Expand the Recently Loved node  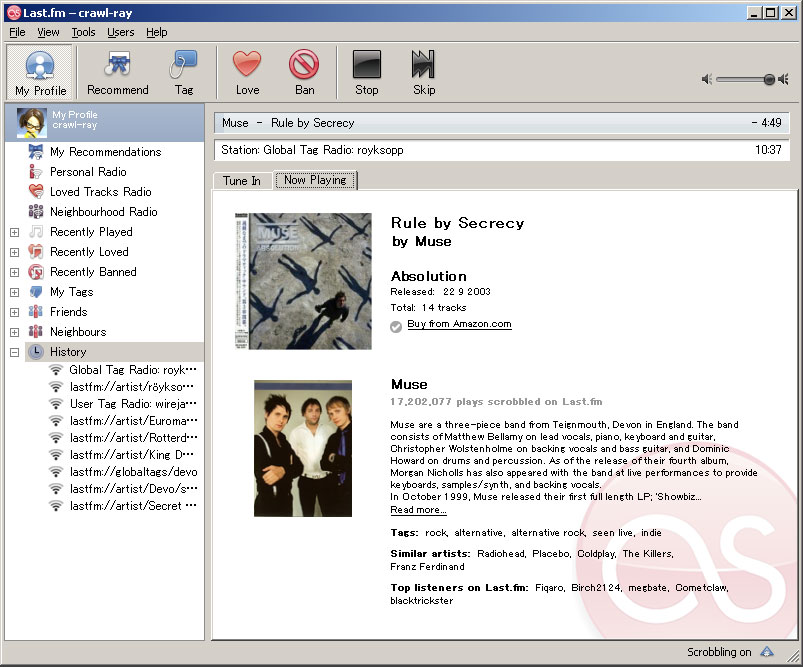click(14, 252)
